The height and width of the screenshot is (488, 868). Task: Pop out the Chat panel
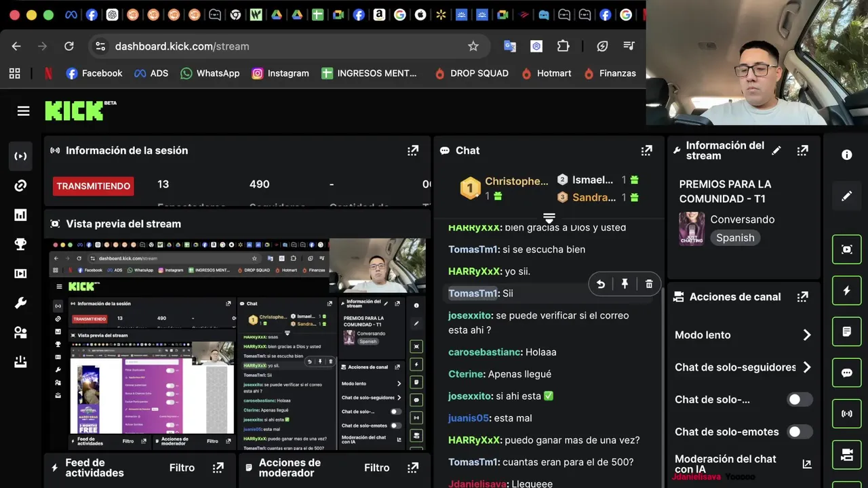pyautogui.click(x=647, y=150)
